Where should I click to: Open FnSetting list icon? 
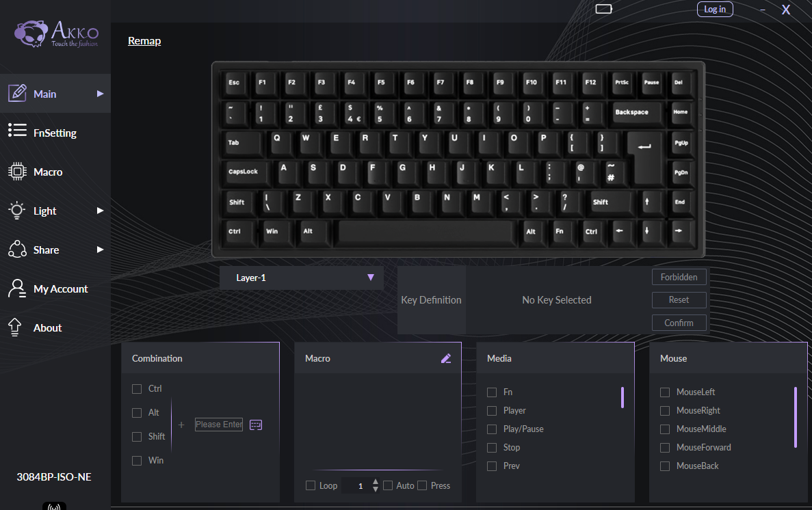coord(17,130)
